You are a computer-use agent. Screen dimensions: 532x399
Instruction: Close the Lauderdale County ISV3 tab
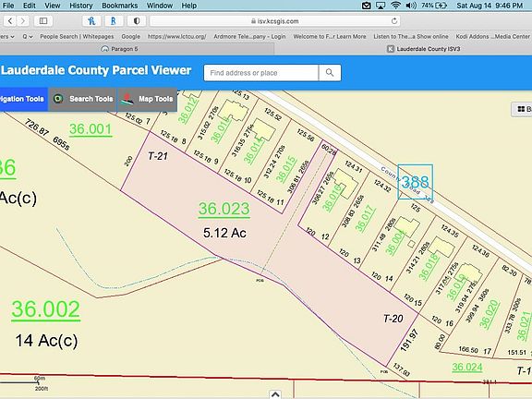coord(391,49)
